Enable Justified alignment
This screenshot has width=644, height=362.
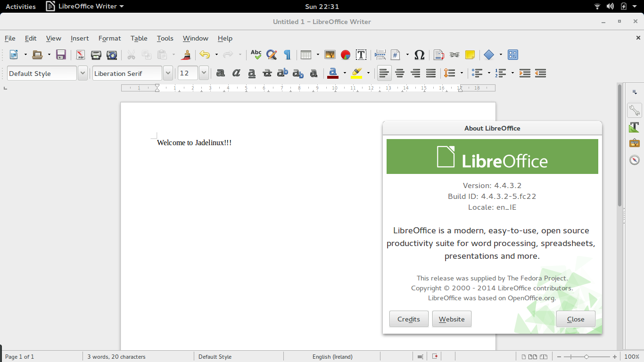(431, 73)
